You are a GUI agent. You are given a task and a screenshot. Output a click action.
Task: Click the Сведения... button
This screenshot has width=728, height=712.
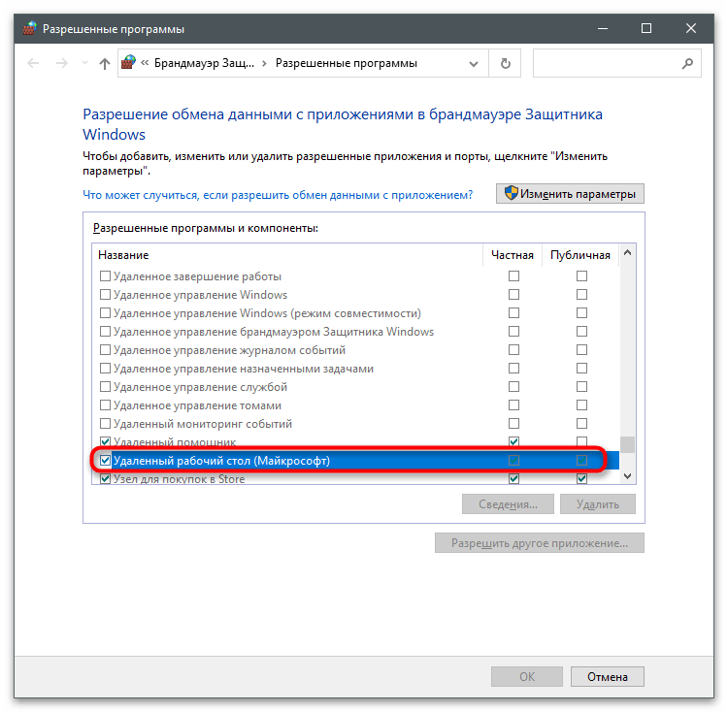click(x=508, y=504)
